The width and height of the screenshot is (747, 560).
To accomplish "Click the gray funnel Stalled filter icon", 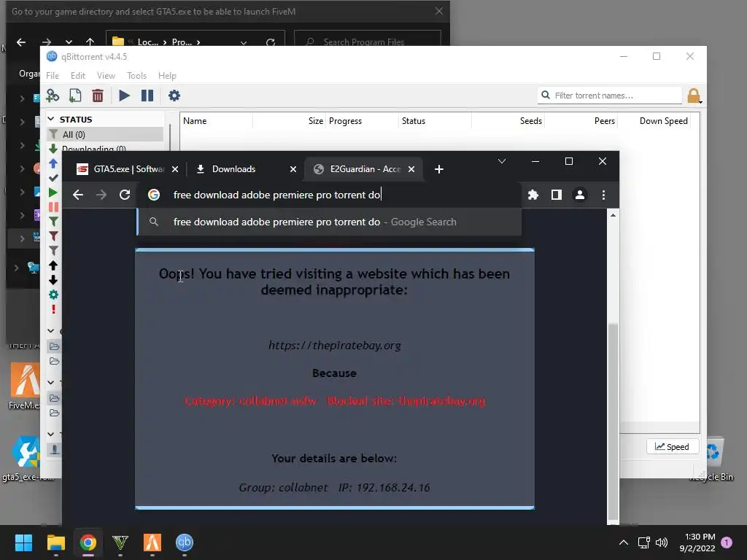I will click(53, 251).
